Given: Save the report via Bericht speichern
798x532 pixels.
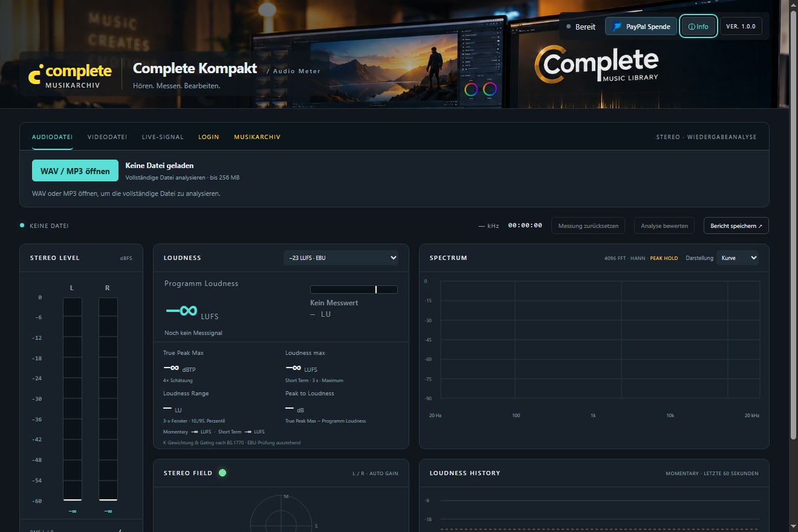Looking at the screenshot, I should [x=736, y=226].
